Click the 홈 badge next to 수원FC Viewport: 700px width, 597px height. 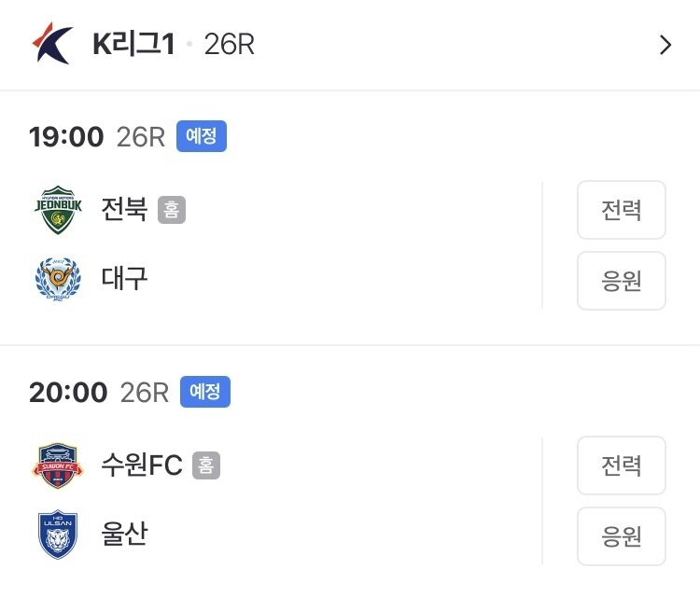[206, 465]
